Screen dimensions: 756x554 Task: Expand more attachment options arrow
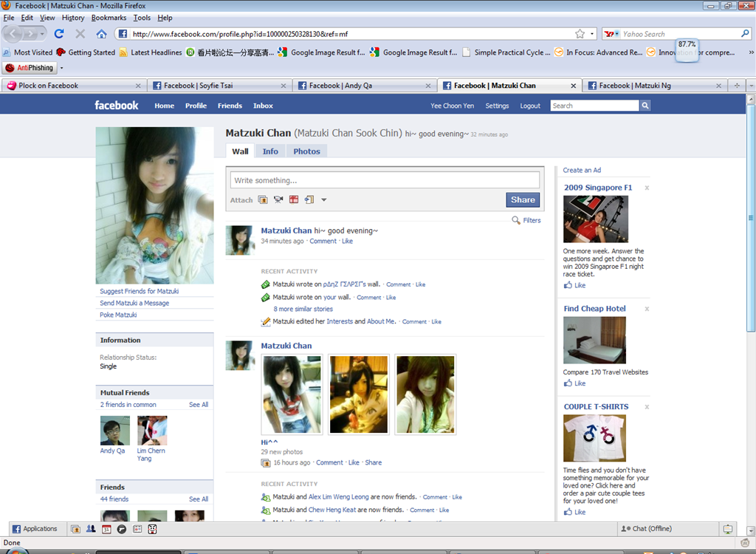click(x=324, y=199)
